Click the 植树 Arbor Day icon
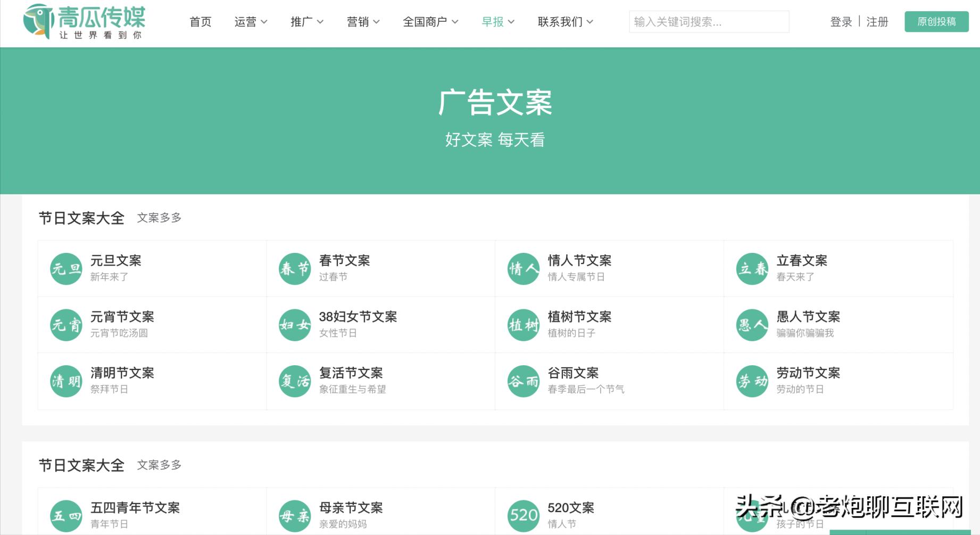This screenshot has width=980, height=535. (523, 325)
